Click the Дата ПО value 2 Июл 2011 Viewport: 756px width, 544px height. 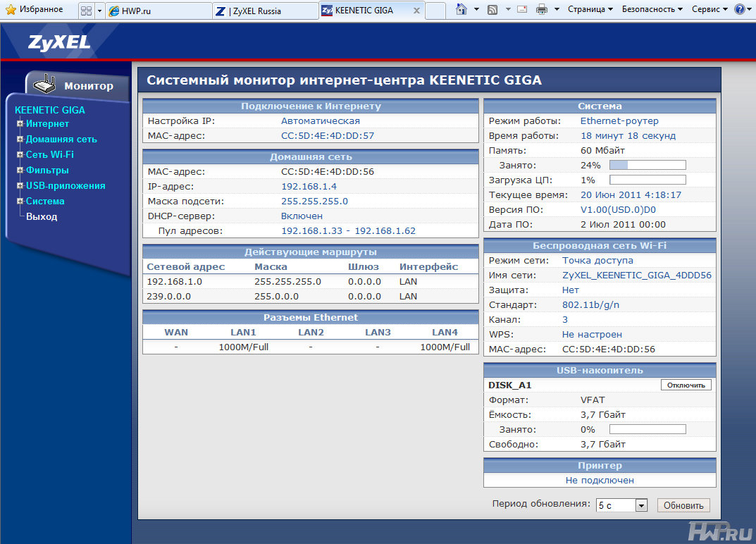623,225
